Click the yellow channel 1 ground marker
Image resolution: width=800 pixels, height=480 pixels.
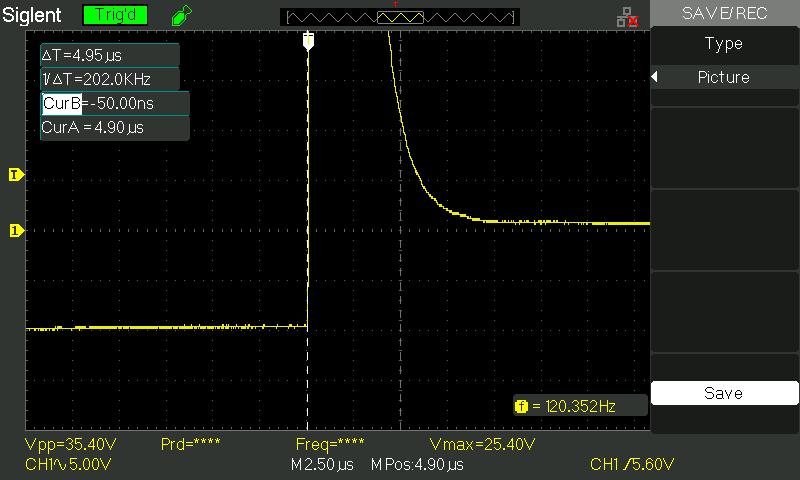[x=15, y=231]
